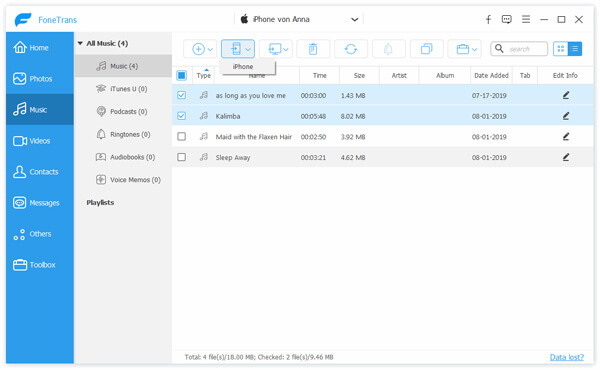Open the Music section in sidebar
The image size is (600, 370).
click(40, 109)
